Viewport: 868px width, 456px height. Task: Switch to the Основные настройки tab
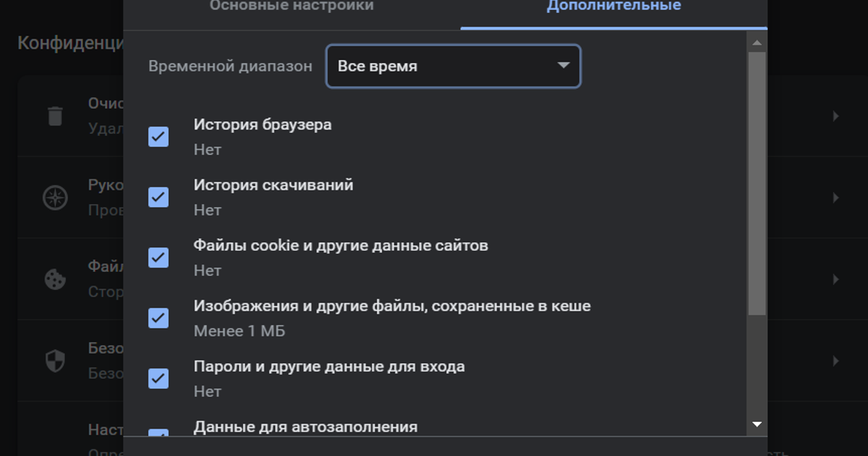pyautogui.click(x=292, y=7)
